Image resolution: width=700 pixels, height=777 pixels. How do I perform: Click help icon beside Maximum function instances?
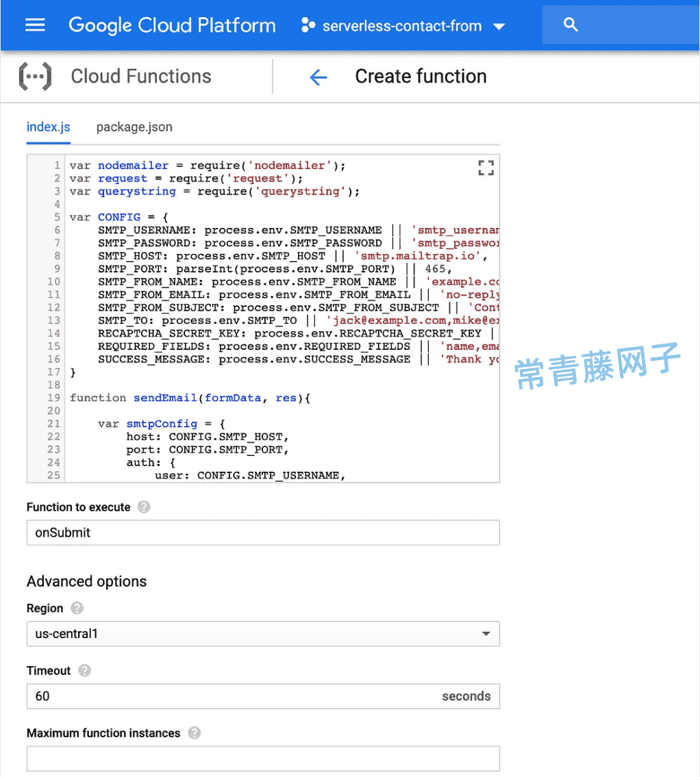coord(195,733)
